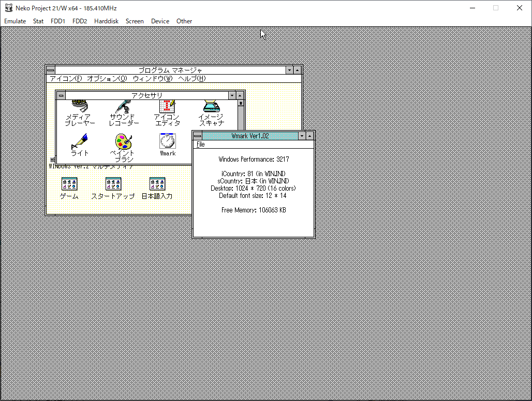The image size is (532, 401).
Task: Click the sCountry: 日本 text line
Action: click(254, 181)
